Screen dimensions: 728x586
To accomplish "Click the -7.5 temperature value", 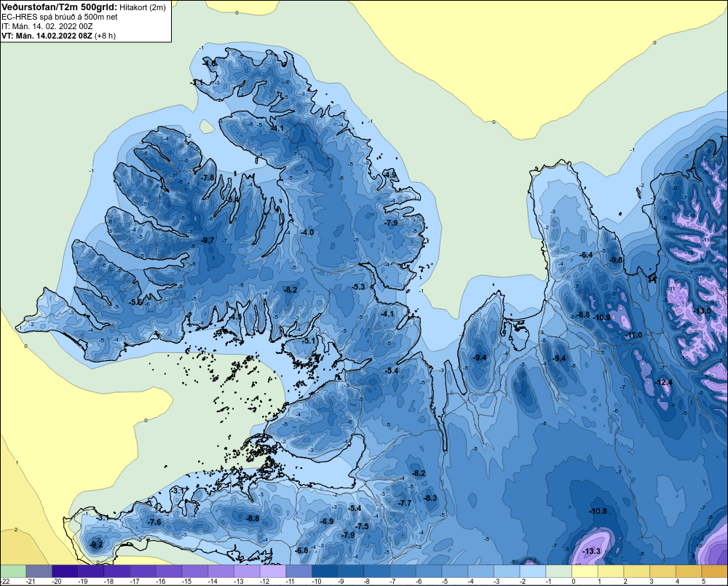I will (x=362, y=526).
